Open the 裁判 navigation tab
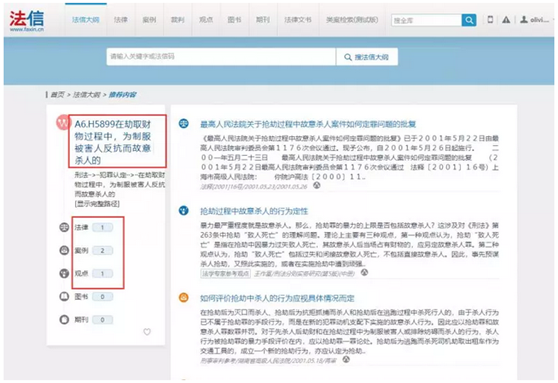The height and width of the screenshot is (383, 558). tap(178, 20)
